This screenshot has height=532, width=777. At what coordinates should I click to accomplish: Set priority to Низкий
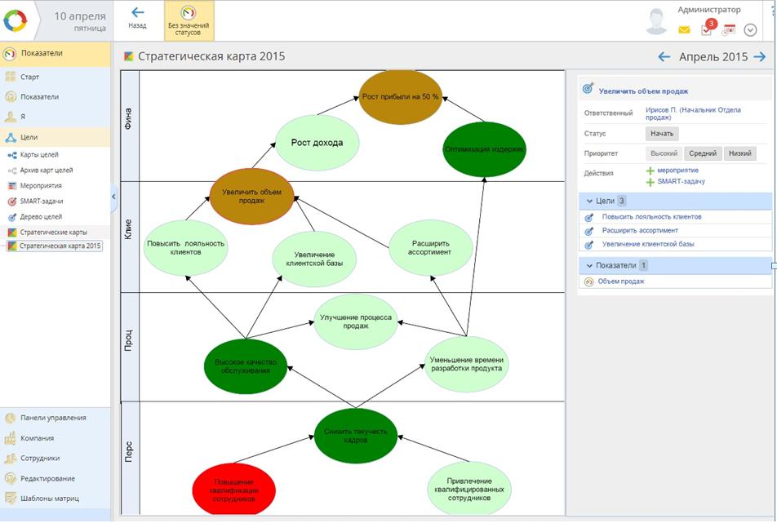click(739, 153)
